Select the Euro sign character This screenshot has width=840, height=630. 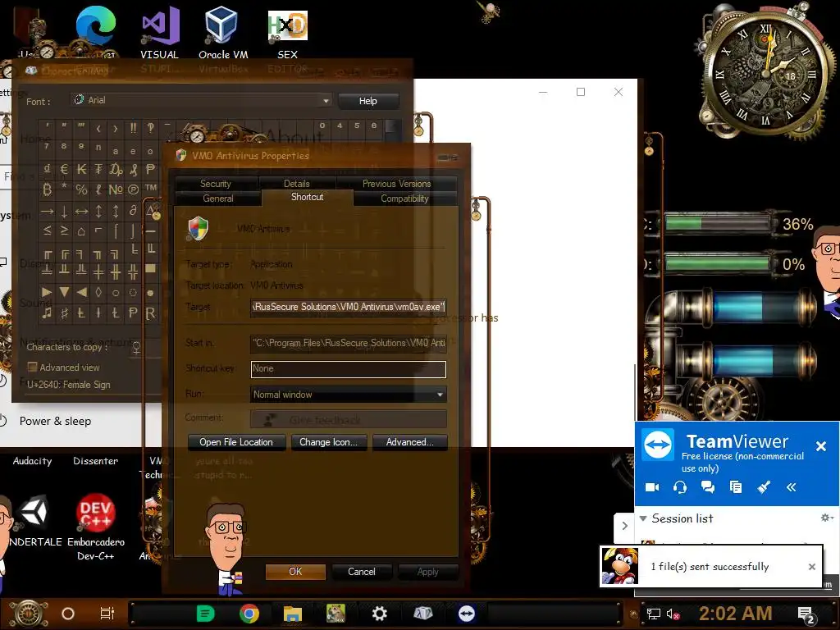coord(64,169)
